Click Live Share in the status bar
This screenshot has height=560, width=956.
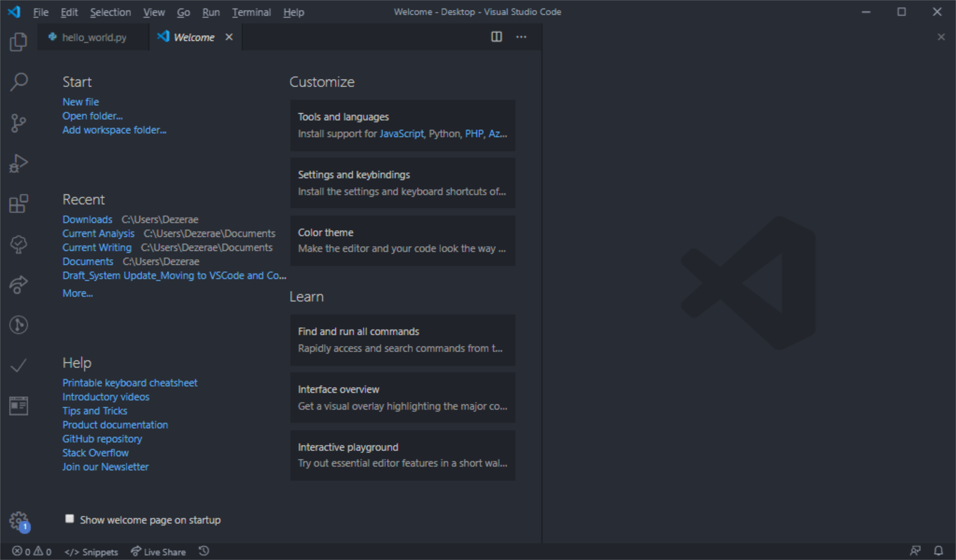click(158, 552)
